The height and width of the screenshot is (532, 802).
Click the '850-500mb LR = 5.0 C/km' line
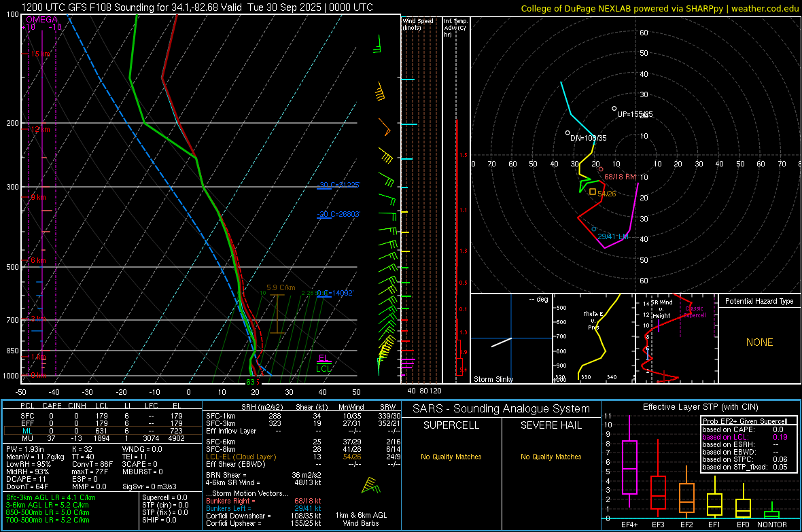[x=48, y=512]
